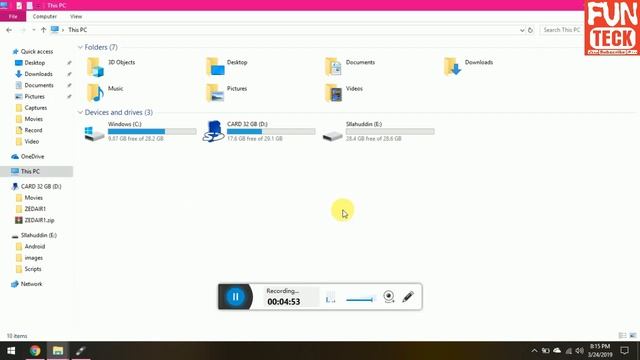This screenshot has height=360, width=640.
Task: Select the CARD 32 GB (D:) drive tile
Action: click(259, 131)
